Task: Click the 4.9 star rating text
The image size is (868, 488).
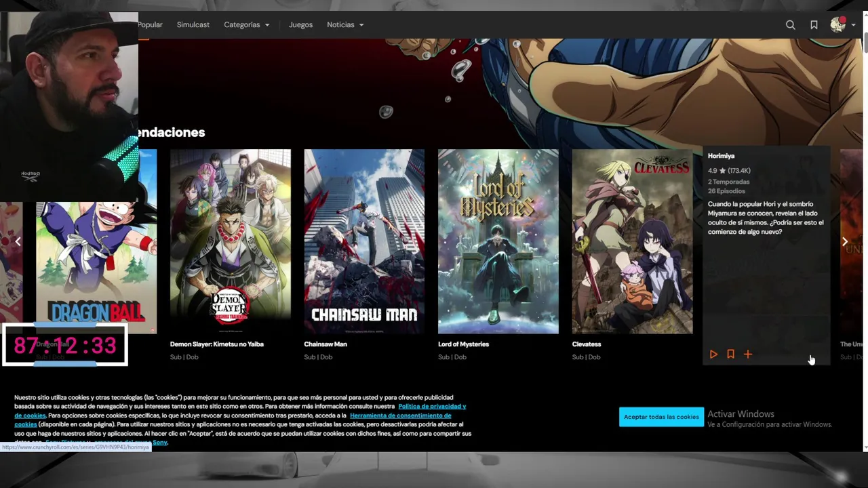Action: tap(729, 171)
